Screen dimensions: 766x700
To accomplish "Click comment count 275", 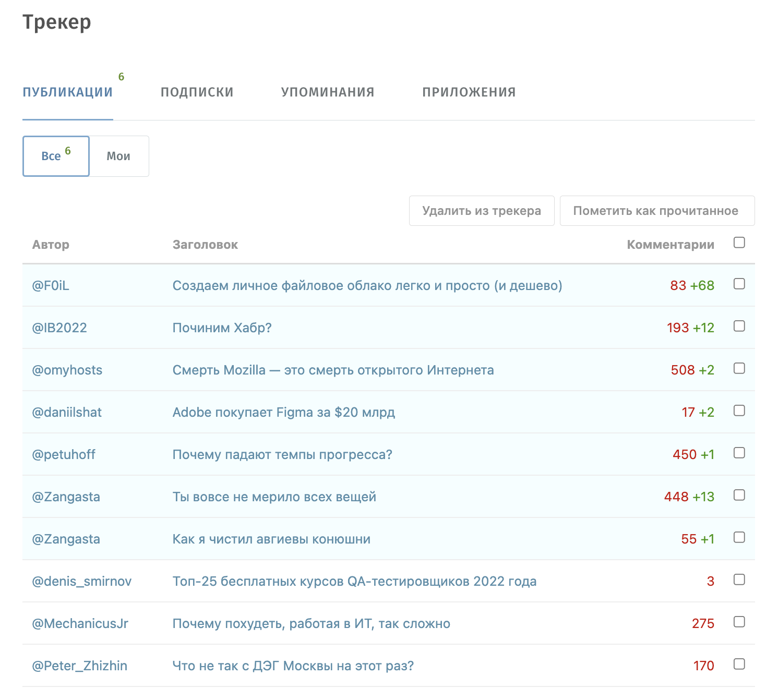I will pyautogui.click(x=703, y=623).
